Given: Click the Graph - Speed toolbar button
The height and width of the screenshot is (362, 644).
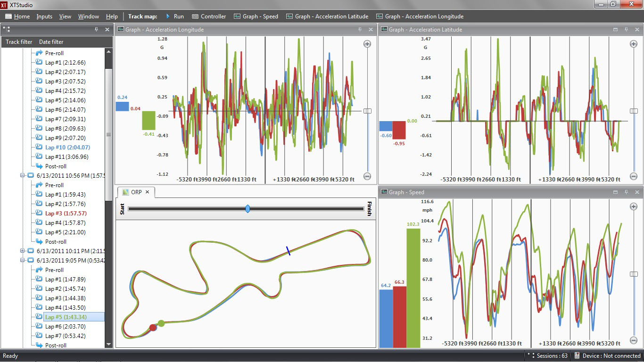Looking at the screenshot, I should pyautogui.click(x=256, y=16).
